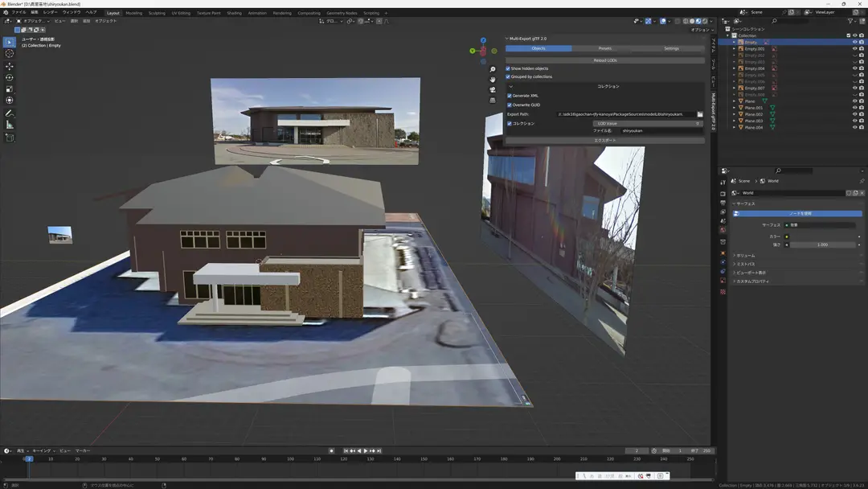Click the Object properties tab icon

pos(723,253)
